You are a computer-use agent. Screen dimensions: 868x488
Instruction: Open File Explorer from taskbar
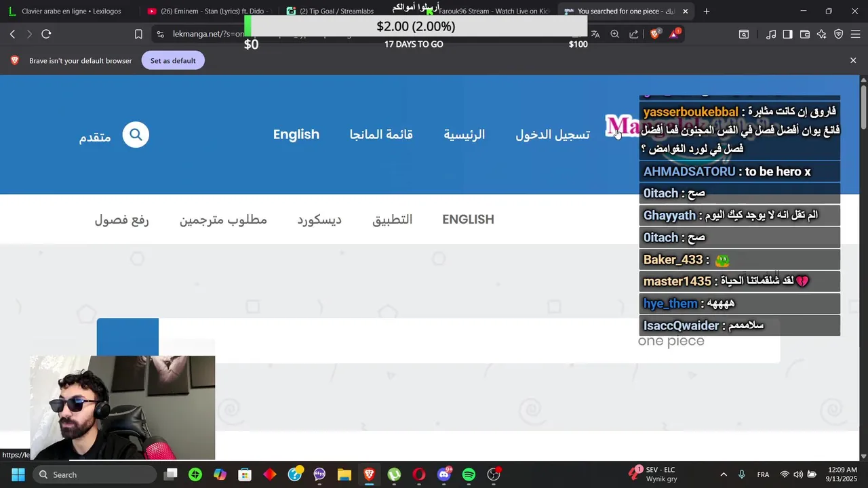[344, 474]
